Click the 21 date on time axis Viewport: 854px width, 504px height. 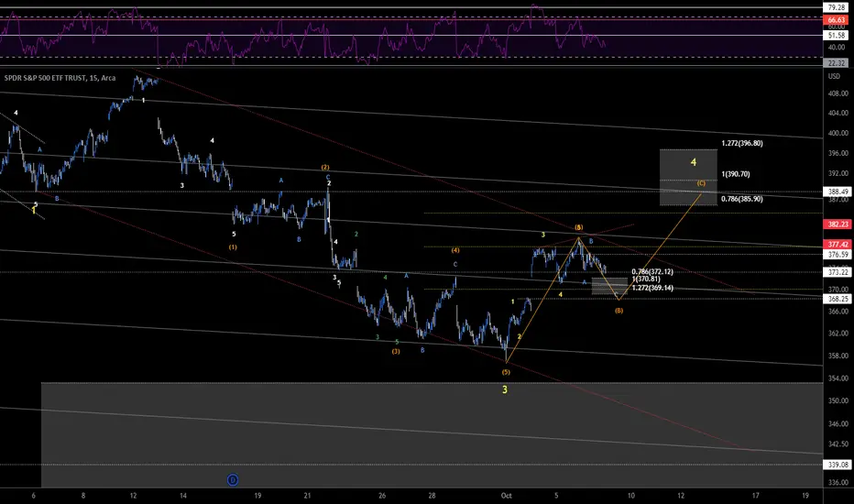pos(307,495)
